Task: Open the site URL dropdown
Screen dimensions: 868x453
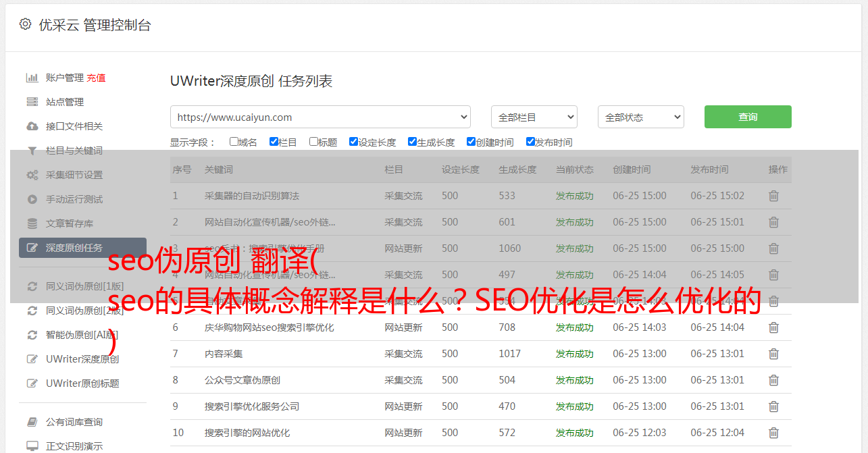Action: (x=320, y=117)
